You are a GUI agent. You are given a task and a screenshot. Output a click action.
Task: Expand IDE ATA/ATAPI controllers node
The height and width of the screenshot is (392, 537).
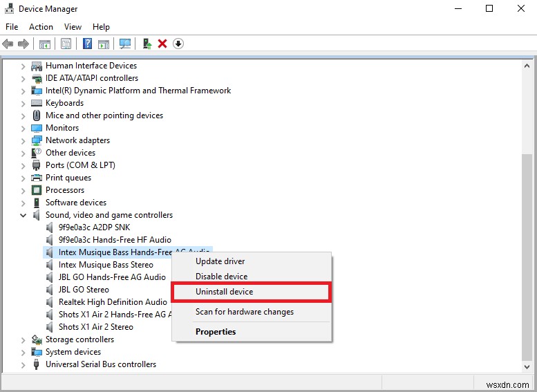23,79
